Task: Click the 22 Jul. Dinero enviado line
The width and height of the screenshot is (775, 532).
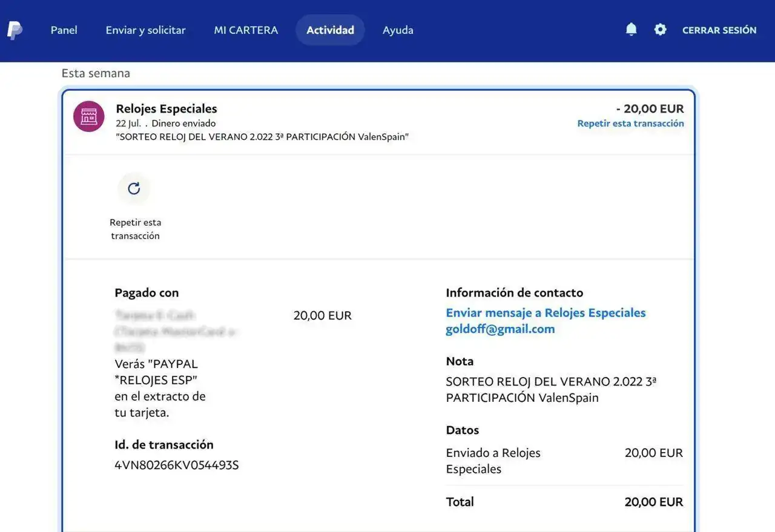Action: tap(166, 123)
